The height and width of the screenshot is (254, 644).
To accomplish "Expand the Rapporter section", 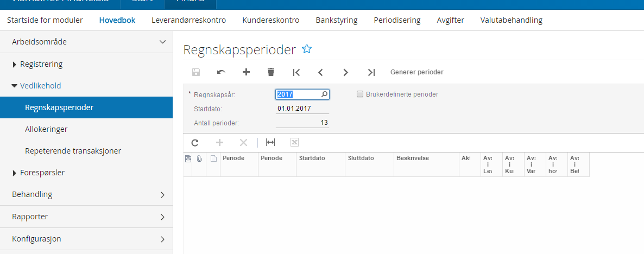I will (163, 217).
